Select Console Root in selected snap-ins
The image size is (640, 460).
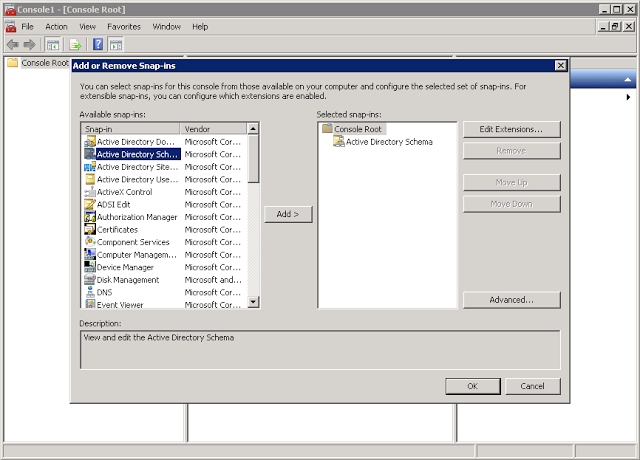pos(358,129)
